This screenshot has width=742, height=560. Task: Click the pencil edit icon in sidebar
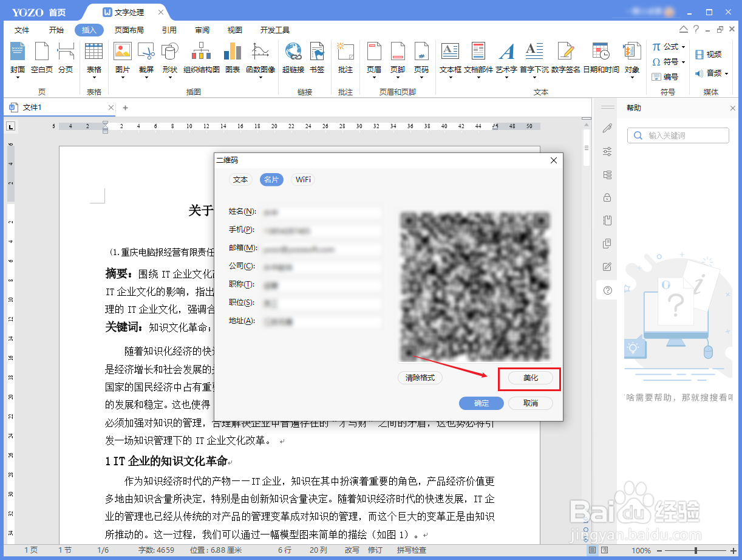(607, 128)
